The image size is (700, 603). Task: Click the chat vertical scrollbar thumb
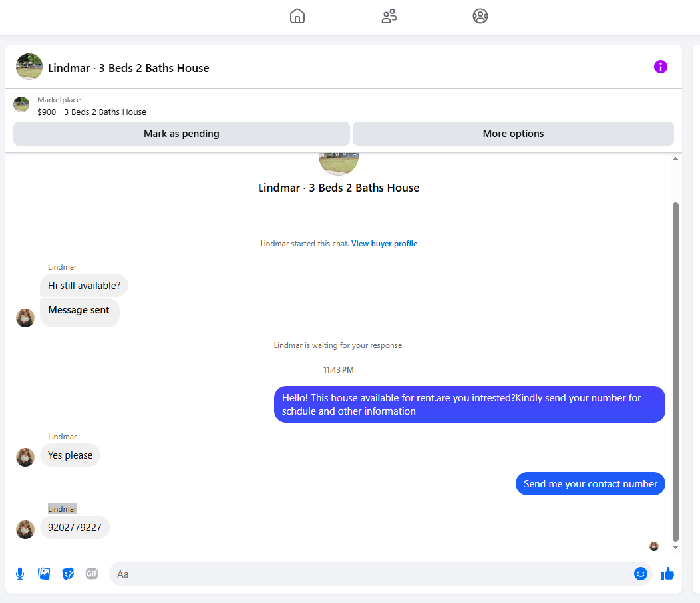click(x=675, y=371)
